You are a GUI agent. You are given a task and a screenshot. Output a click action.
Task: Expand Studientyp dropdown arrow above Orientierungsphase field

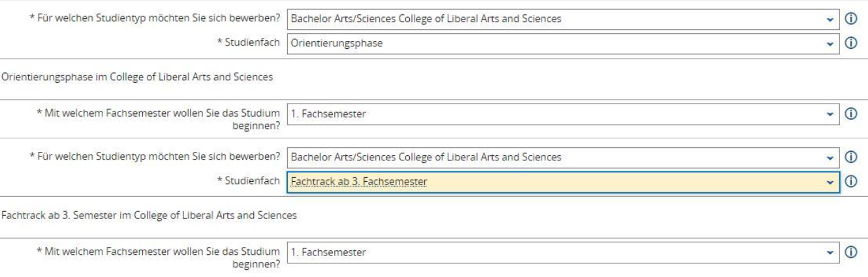(x=831, y=18)
